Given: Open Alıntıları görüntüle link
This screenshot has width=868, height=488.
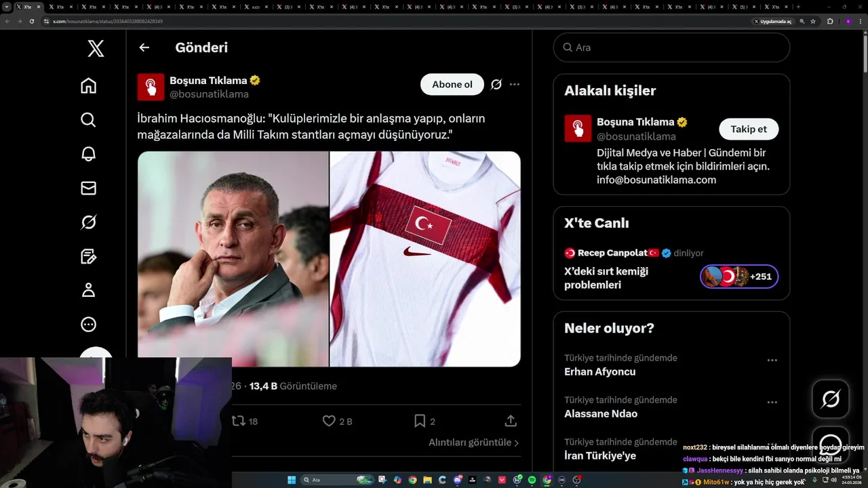Looking at the screenshot, I should coord(473,443).
